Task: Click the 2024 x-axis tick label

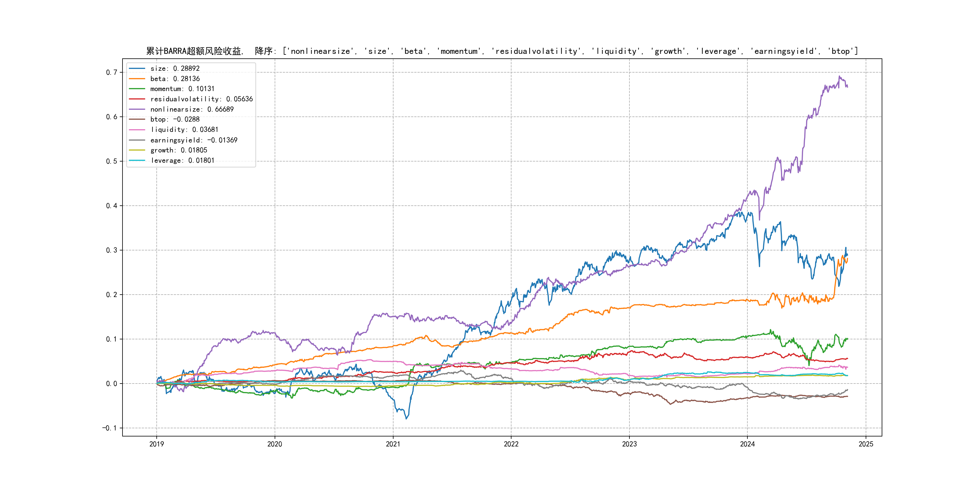Action: tap(747, 444)
